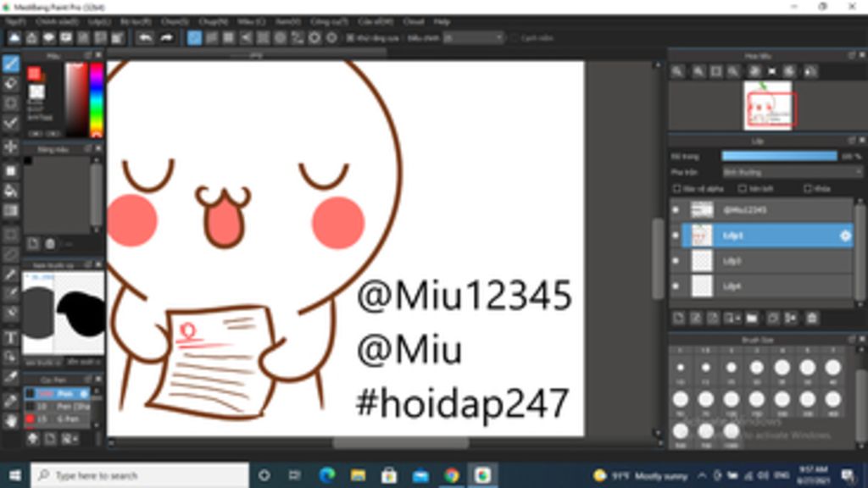
Task: Enable the Bảo vệ alpha checkbox
Action: tap(676, 189)
